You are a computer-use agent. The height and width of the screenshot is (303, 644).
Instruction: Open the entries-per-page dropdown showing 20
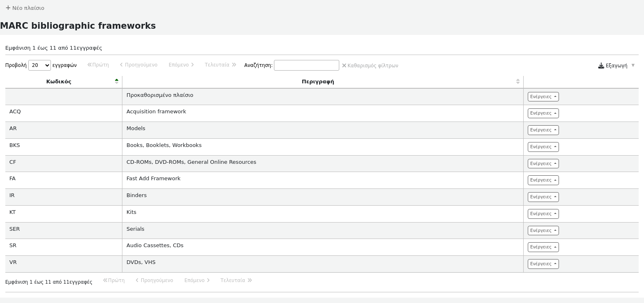(x=39, y=65)
